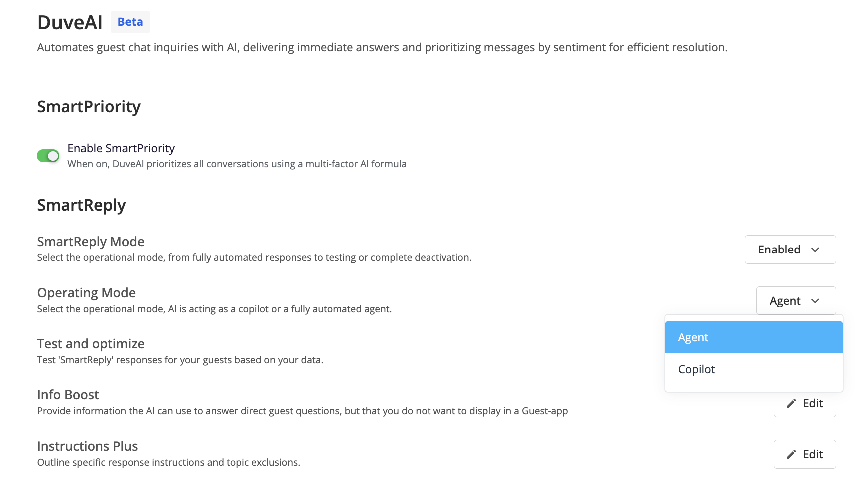This screenshot has width=858, height=504.
Task: Click the Beta badge beside DuveAI
Action: [x=130, y=22]
